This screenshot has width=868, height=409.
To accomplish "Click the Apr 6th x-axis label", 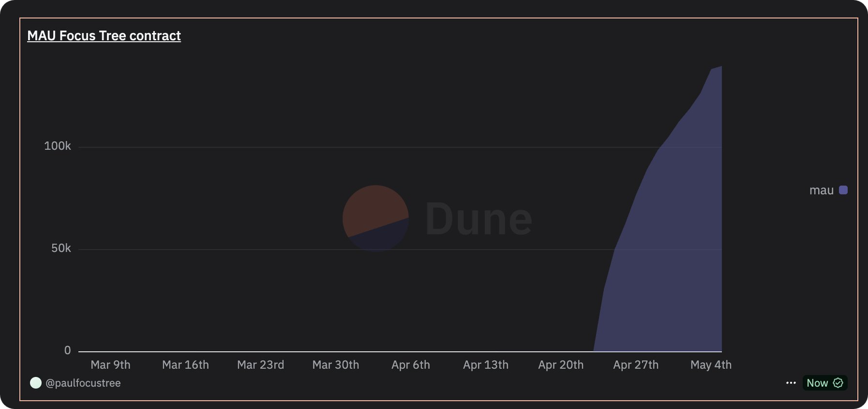I will click(411, 365).
